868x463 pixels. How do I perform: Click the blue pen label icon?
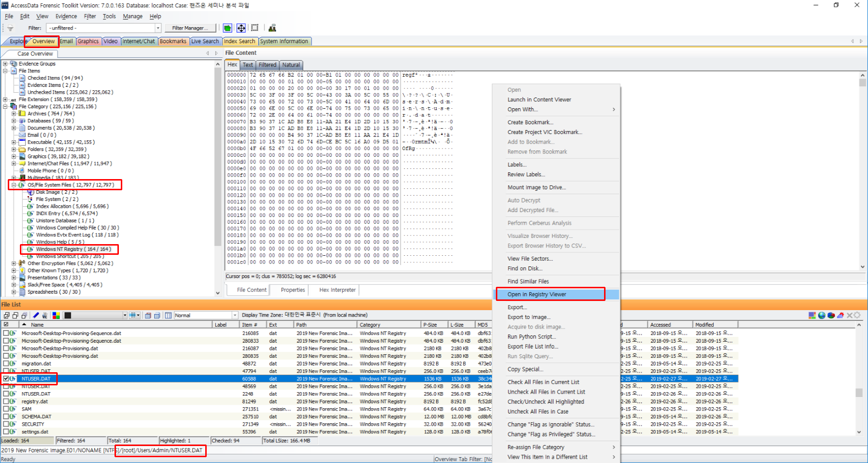(36, 315)
